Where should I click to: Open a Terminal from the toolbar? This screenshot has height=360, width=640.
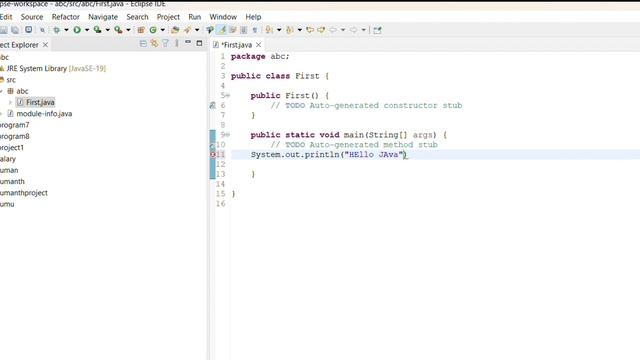coord(29,30)
